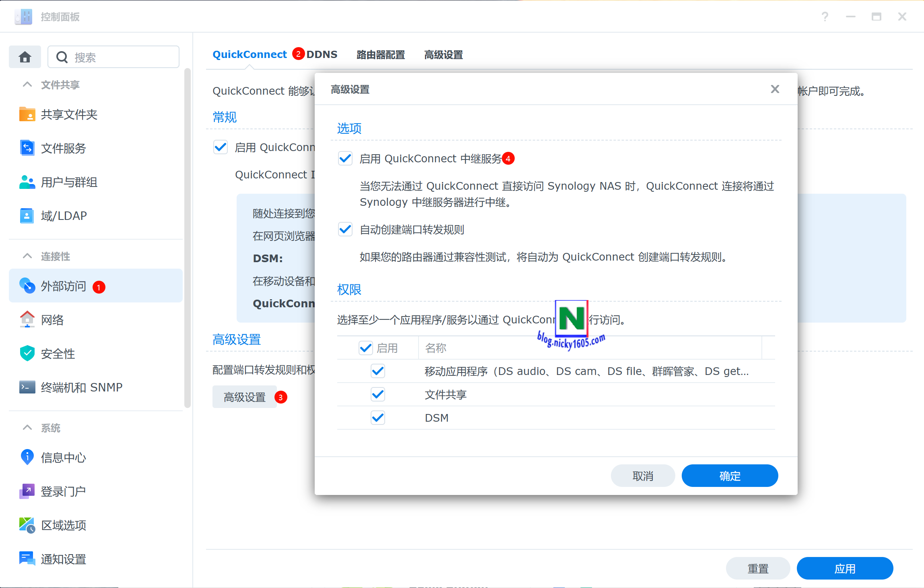Screen dimensions: 924x588
Task: Disable 启用 QuickConnect 中继服务
Action: pos(345,158)
